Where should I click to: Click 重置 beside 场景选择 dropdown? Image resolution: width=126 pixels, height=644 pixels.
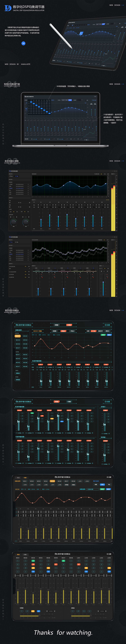(109, 489)
